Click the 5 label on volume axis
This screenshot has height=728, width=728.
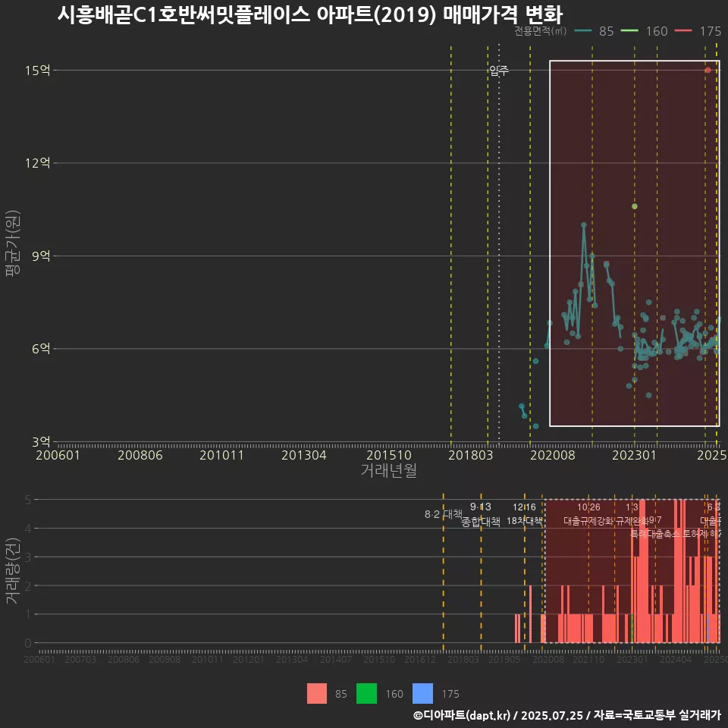tap(28, 500)
